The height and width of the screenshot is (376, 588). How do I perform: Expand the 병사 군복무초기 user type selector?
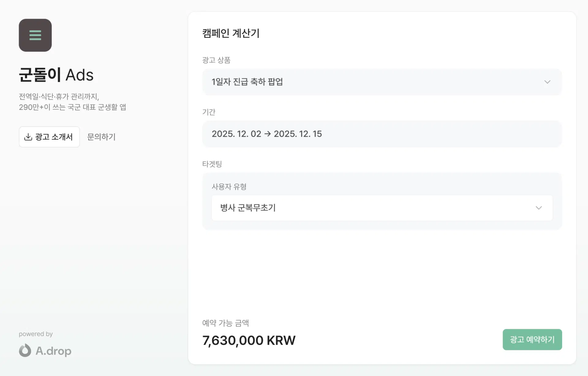[x=382, y=208]
